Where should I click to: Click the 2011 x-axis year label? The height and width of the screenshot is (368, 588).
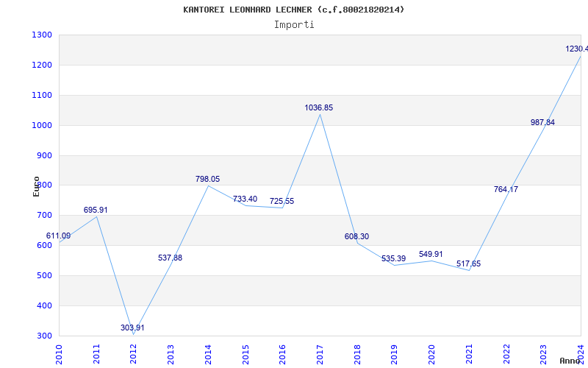click(x=96, y=354)
